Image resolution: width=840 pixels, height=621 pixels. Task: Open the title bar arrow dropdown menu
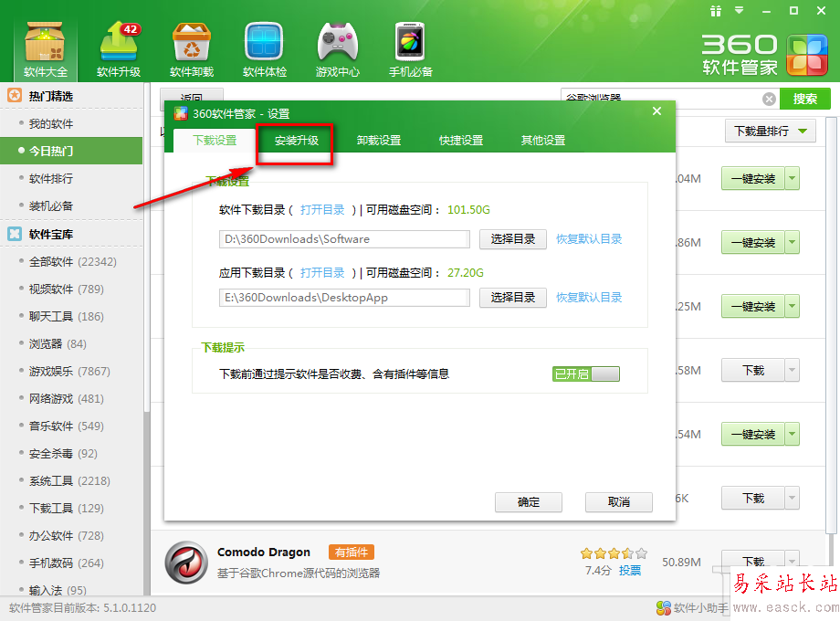(x=739, y=12)
